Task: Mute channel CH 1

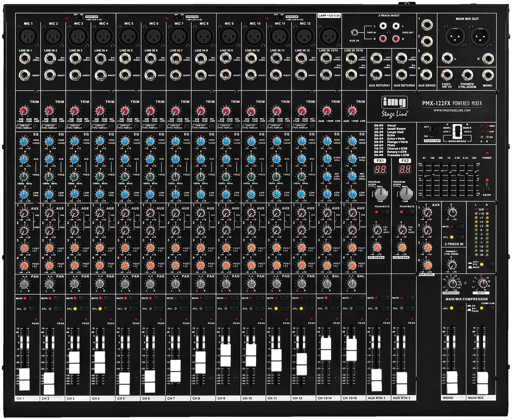Action: click(33, 298)
